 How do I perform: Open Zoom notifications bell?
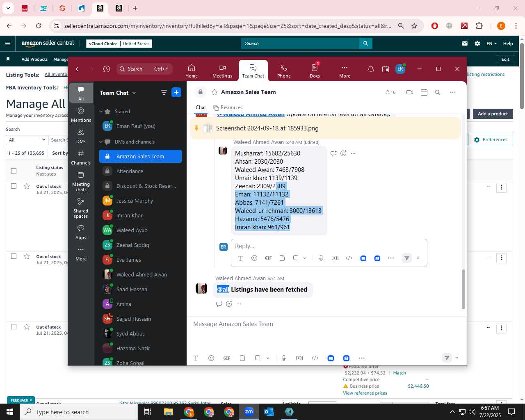371,69
